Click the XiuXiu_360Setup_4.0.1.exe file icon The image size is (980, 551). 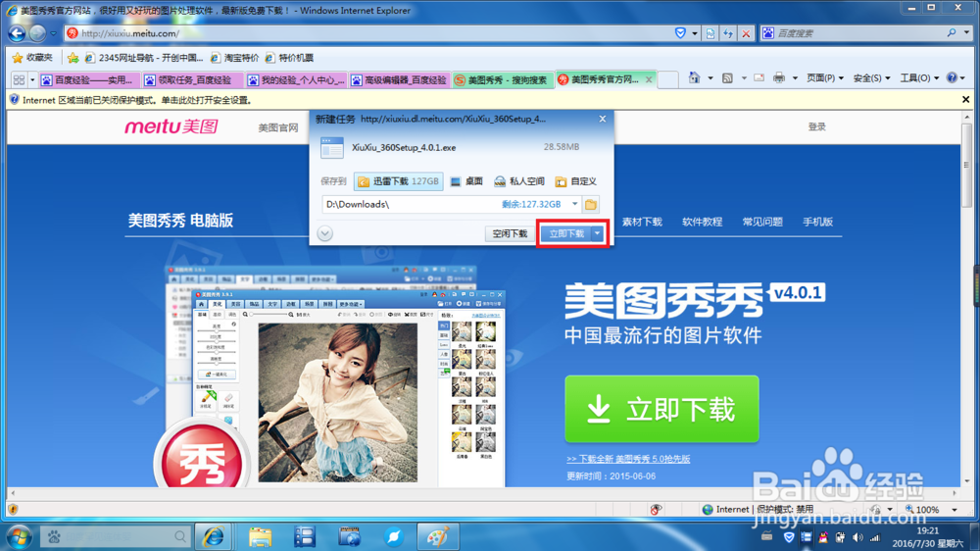[332, 148]
